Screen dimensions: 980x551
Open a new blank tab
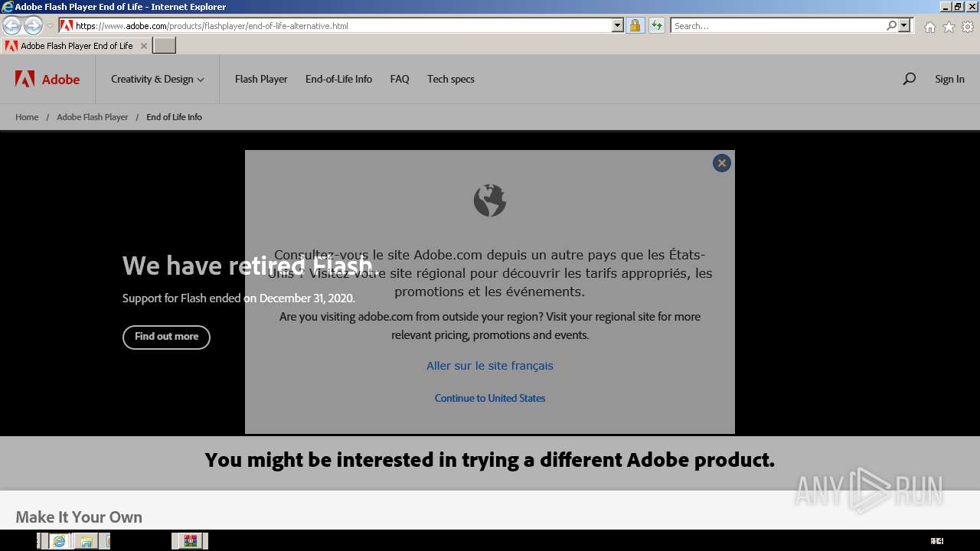point(165,46)
